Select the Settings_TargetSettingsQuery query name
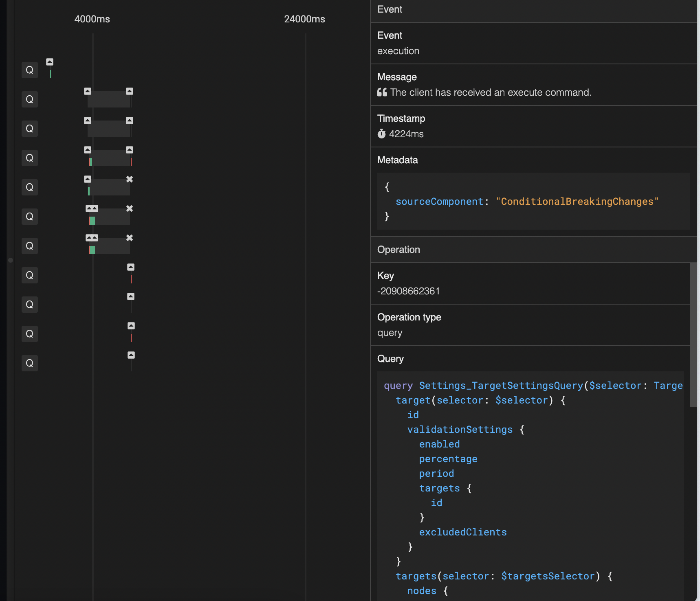 point(500,386)
